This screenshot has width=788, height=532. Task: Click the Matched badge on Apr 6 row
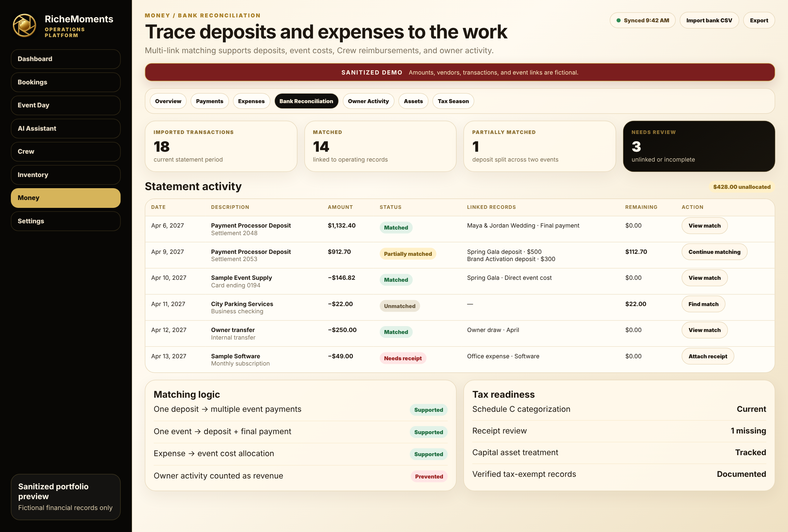pyautogui.click(x=396, y=228)
